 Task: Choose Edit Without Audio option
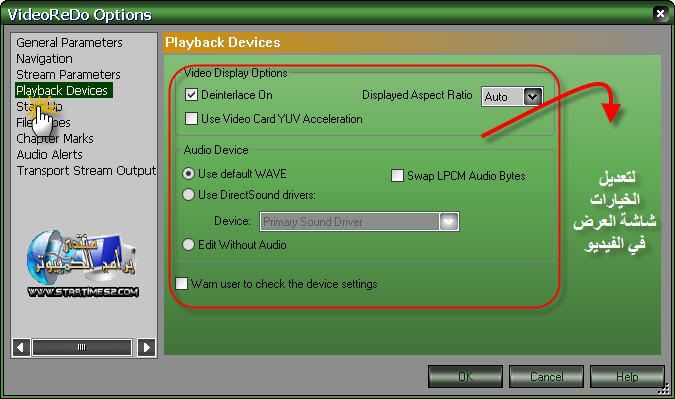[189, 244]
